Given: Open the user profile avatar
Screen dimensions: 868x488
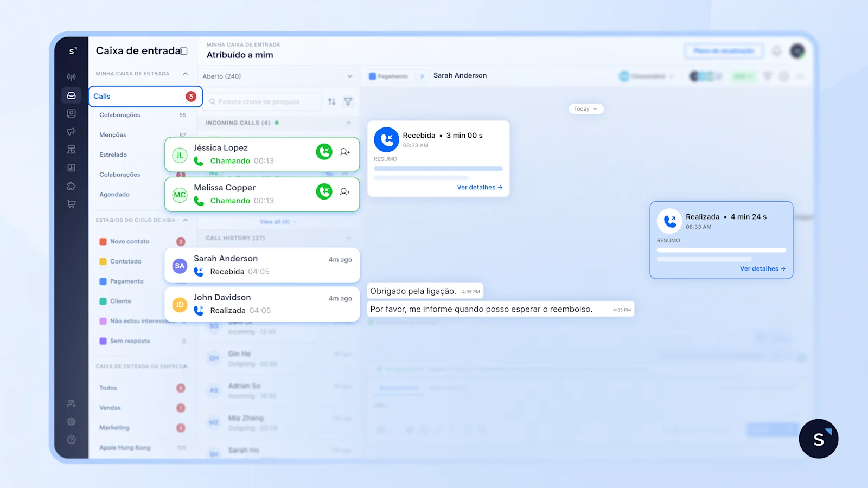Looking at the screenshot, I should (x=797, y=51).
